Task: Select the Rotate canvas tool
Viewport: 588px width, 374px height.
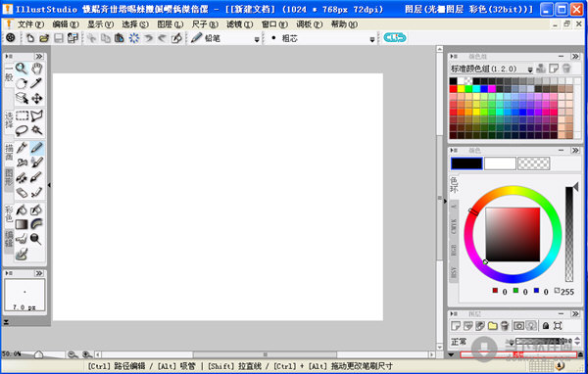Action: coord(22,83)
